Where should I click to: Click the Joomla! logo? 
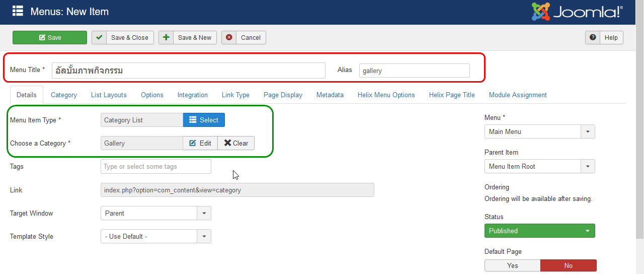[x=577, y=12]
